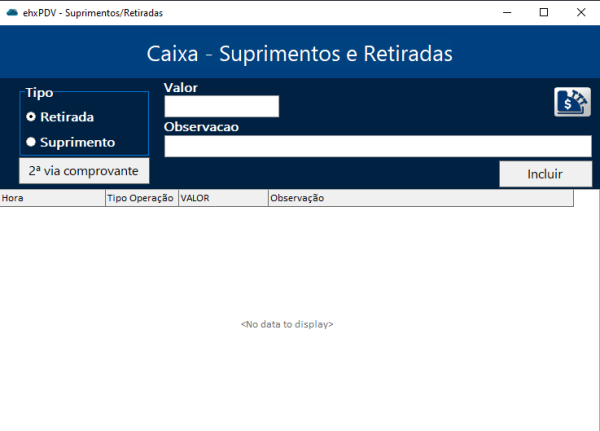Select the Retirada radio option

pos(31,117)
